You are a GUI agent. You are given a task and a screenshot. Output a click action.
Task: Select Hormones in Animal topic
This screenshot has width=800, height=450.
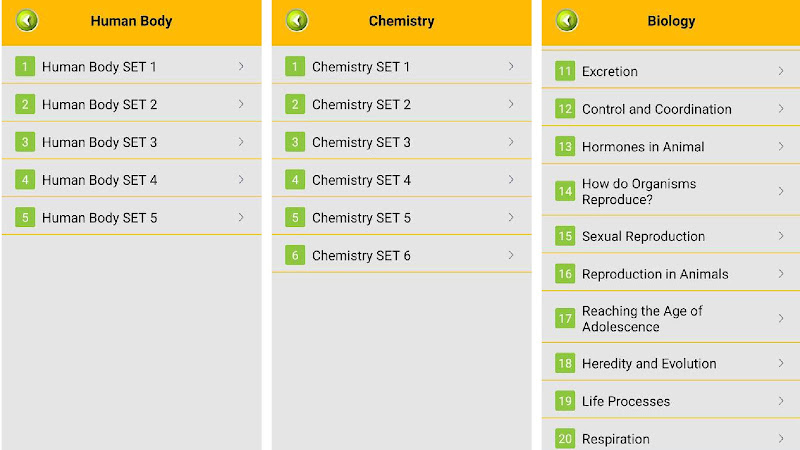click(671, 146)
